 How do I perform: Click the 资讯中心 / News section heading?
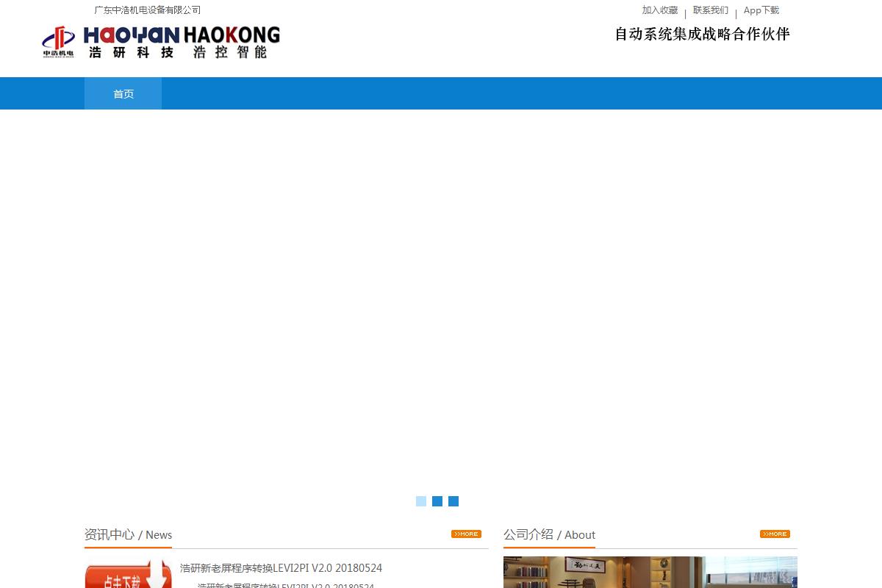(x=128, y=534)
